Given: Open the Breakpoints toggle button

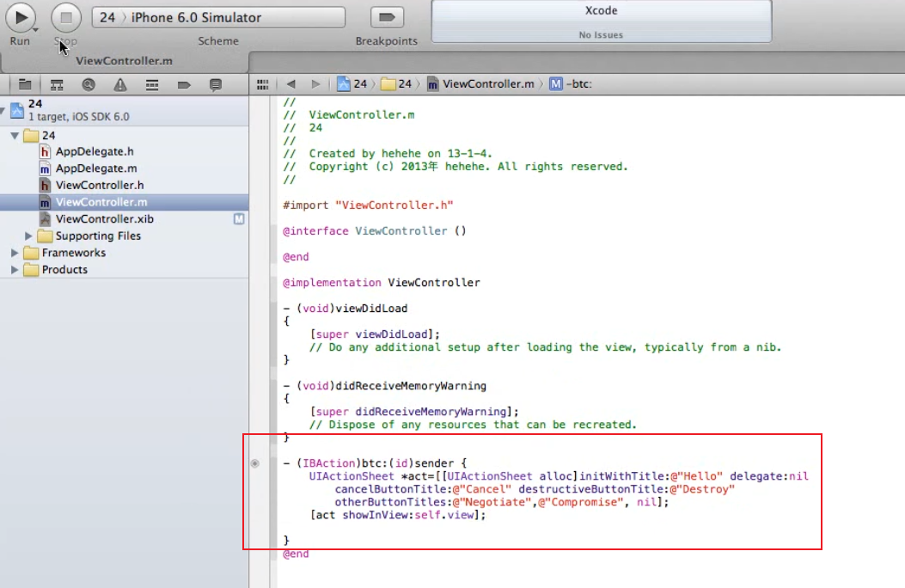Looking at the screenshot, I should (x=387, y=17).
